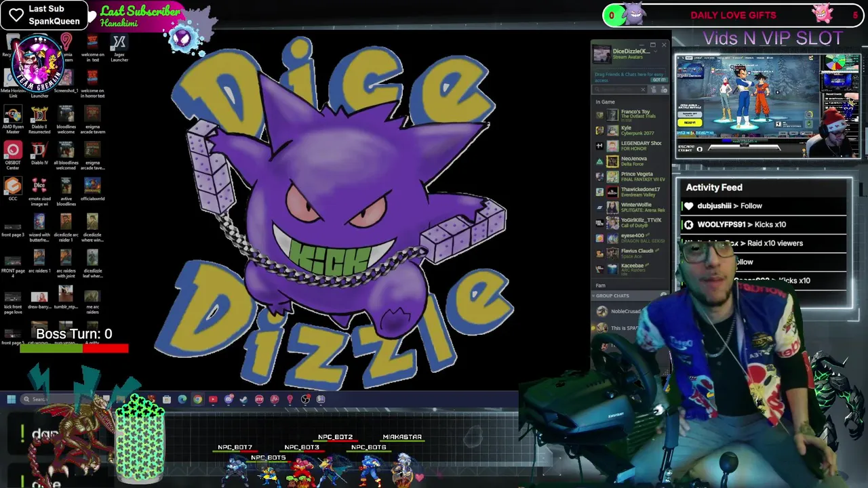The image size is (868, 488).
Task: Click the Vids N VIP SLOT video thumbnail
Action: pyautogui.click(x=768, y=106)
